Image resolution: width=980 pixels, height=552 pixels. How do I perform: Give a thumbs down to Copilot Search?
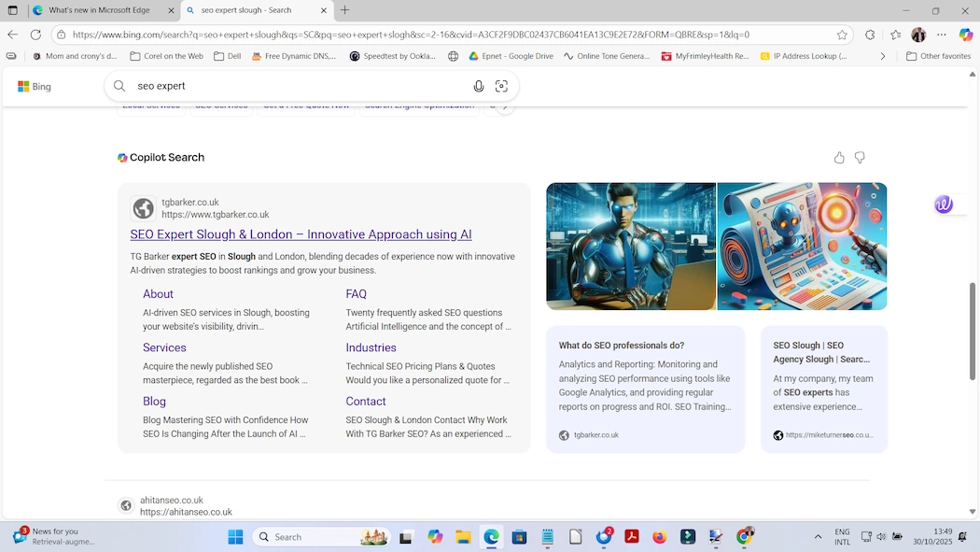click(x=860, y=157)
